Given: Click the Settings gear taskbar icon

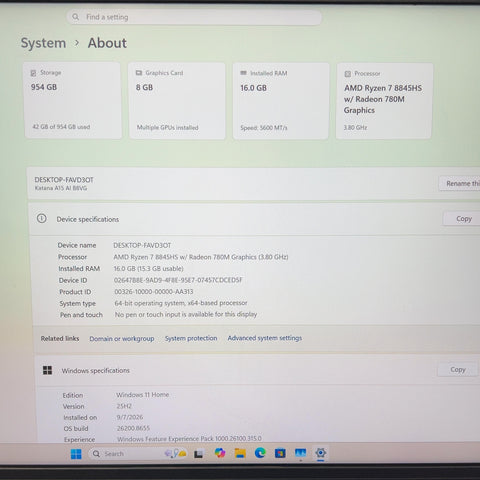Looking at the screenshot, I should pyautogui.click(x=320, y=453).
